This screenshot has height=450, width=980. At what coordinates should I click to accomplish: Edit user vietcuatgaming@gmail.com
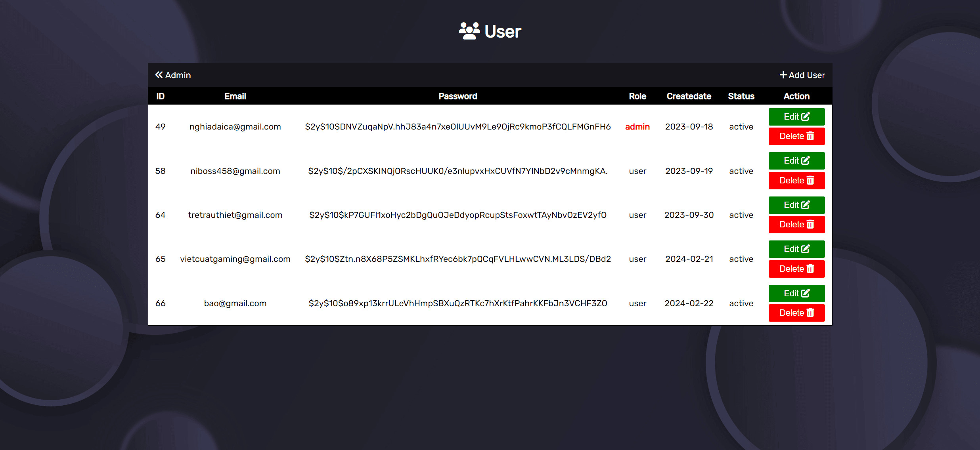796,249
